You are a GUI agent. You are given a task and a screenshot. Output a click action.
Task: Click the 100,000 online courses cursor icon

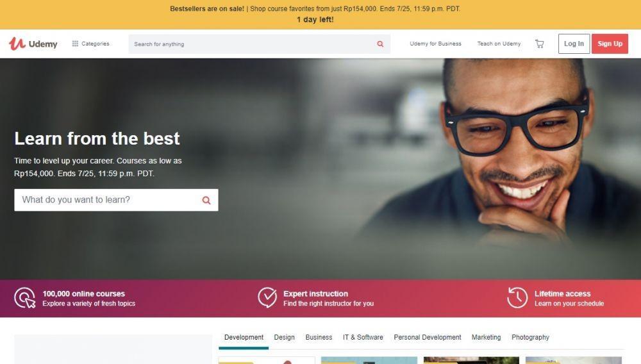pyautogui.click(x=25, y=298)
